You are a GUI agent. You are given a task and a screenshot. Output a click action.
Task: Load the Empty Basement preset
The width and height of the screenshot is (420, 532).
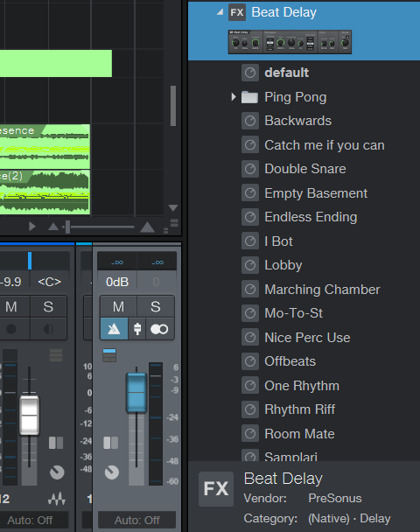click(x=316, y=193)
